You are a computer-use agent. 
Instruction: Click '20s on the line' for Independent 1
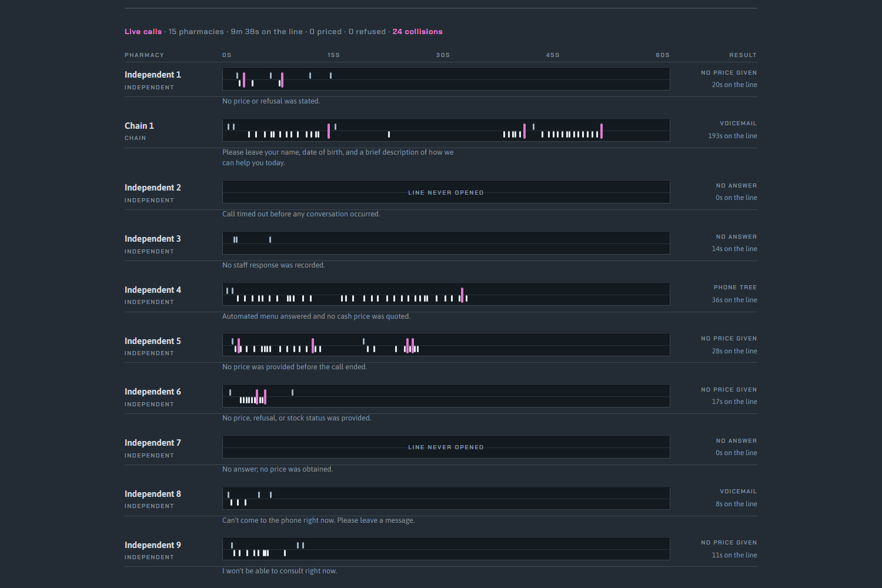click(734, 85)
